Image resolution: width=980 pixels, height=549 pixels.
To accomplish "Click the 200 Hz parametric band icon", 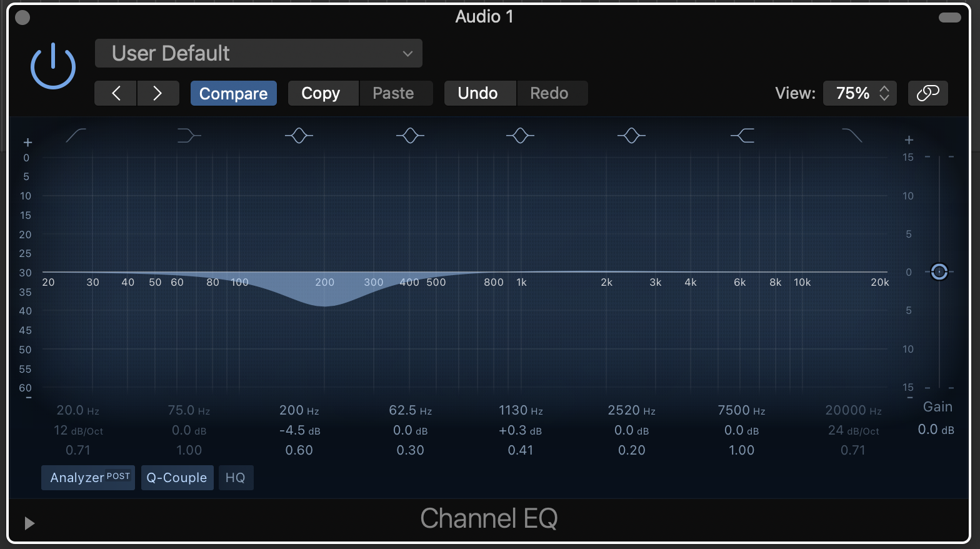I will point(299,135).
